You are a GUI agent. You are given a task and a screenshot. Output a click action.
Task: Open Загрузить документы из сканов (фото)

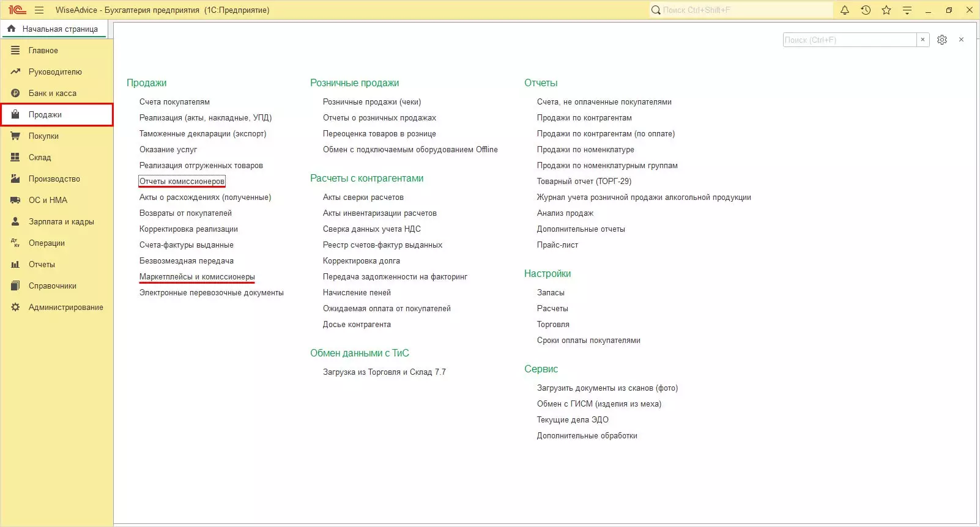pos(607,388)
